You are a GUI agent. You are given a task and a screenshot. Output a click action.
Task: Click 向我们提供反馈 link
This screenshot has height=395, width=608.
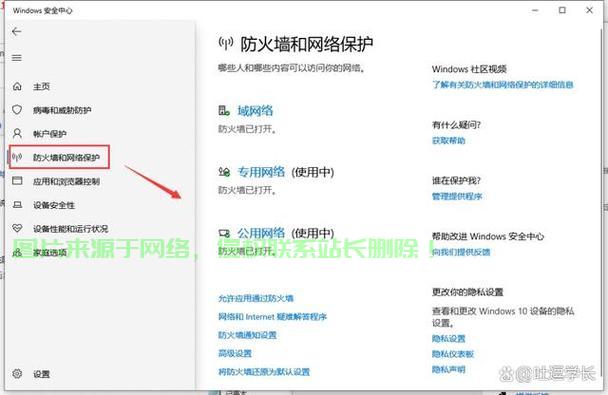click(x=461, y=252)
